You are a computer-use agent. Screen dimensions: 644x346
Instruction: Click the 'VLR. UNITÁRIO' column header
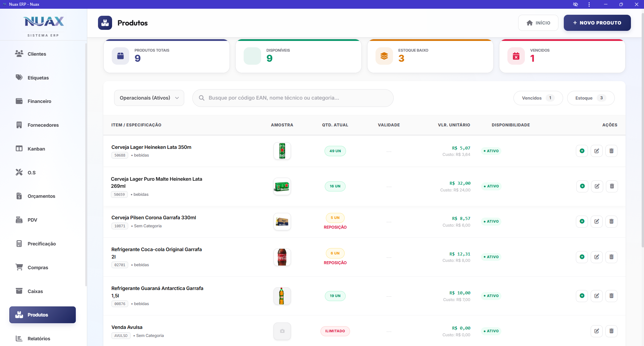click(454, 125)
